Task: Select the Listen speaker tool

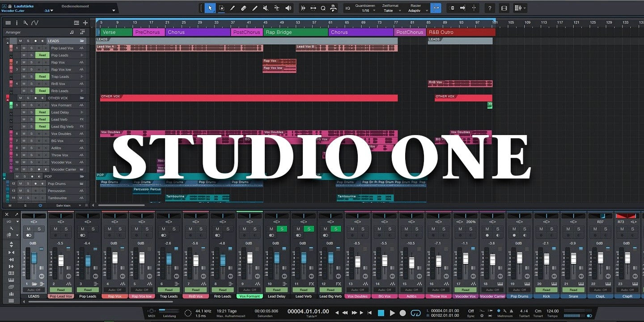Action: pyautogui.click(x=288, y=8)
